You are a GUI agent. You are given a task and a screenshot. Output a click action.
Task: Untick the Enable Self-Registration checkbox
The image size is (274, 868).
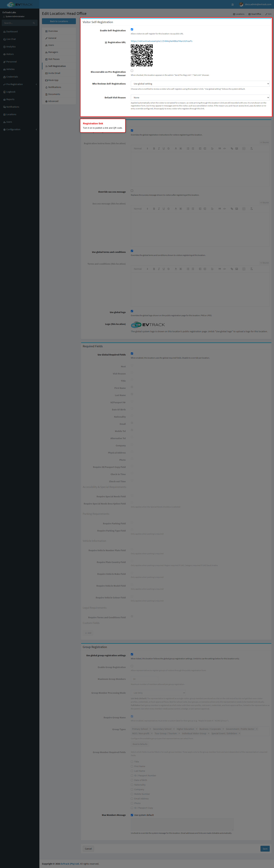click(x=132, y=29)
